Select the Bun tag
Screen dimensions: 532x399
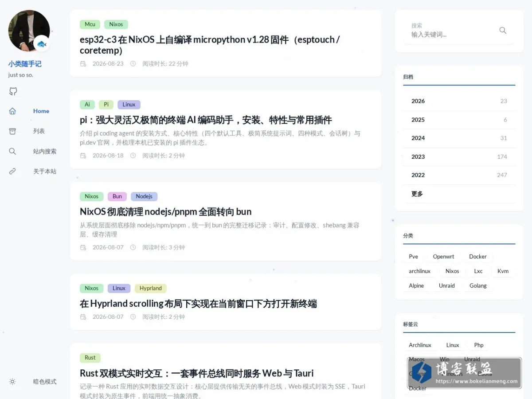click(117, 196)
